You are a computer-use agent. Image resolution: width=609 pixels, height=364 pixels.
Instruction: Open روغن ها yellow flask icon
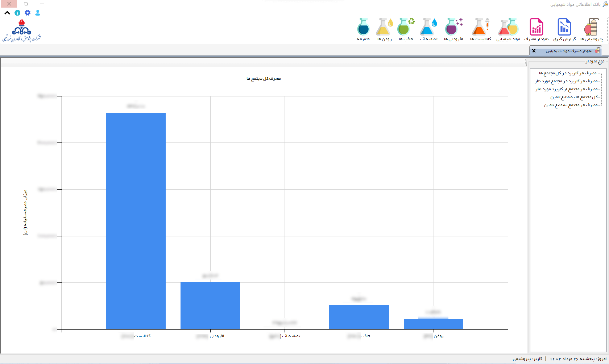[384, 30]
